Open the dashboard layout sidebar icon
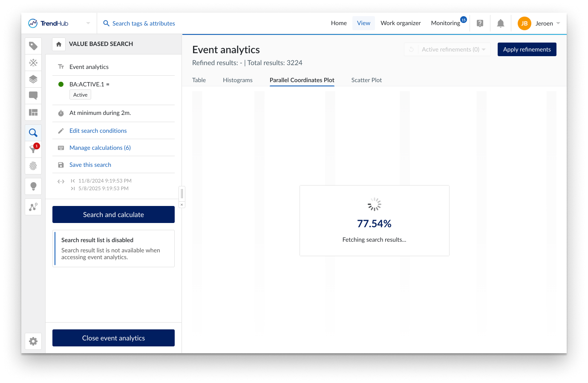The height and width of the screenshot is (383, 588). click(x=33, y=112)
